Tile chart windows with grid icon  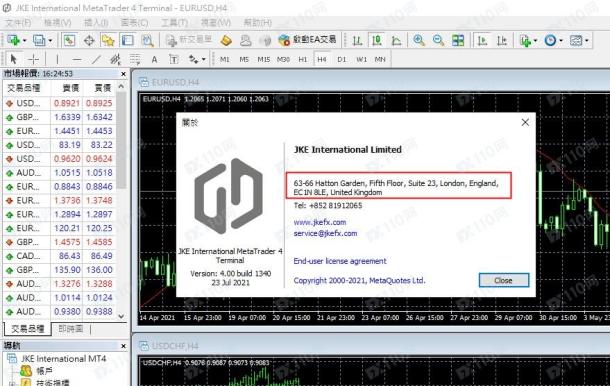point(458,40)
